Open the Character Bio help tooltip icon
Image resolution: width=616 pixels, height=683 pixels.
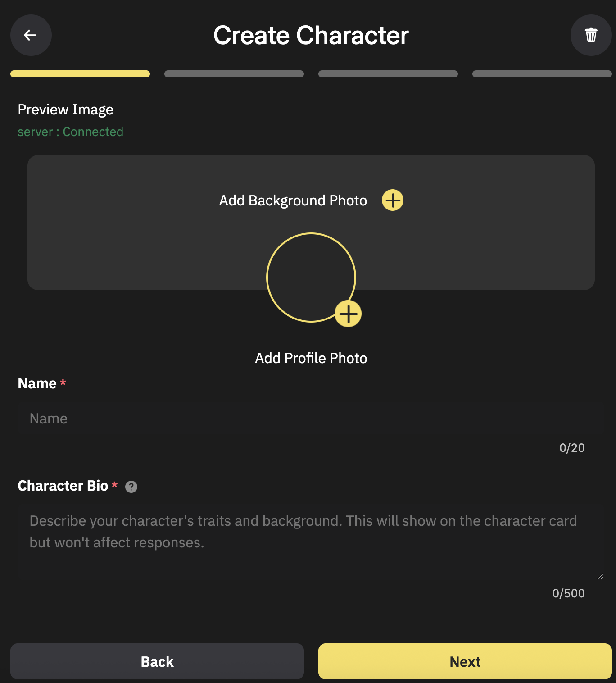click(131, 487)
